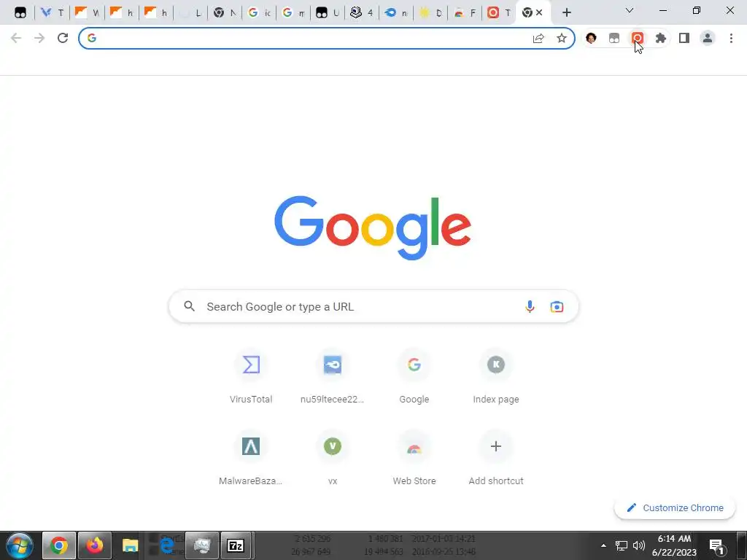Expand the tab search chevron
The width and height of the screenshot is (747, 560).
click(630, 10)
